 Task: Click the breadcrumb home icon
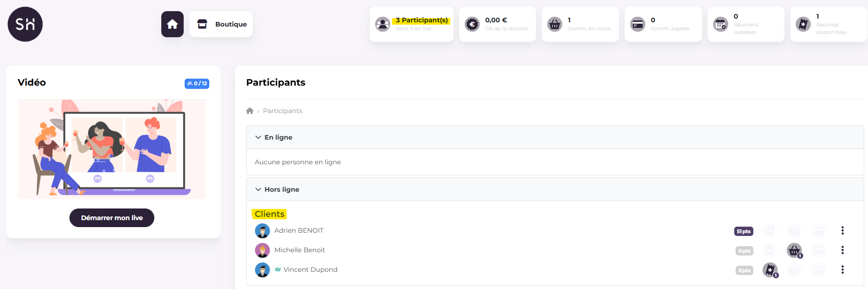(250, 111)
